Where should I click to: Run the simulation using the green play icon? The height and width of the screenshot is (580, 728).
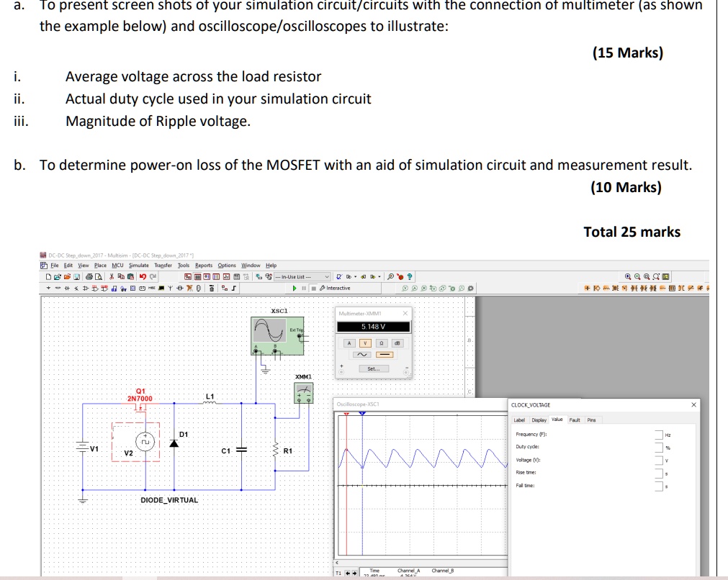pos(295,287)
